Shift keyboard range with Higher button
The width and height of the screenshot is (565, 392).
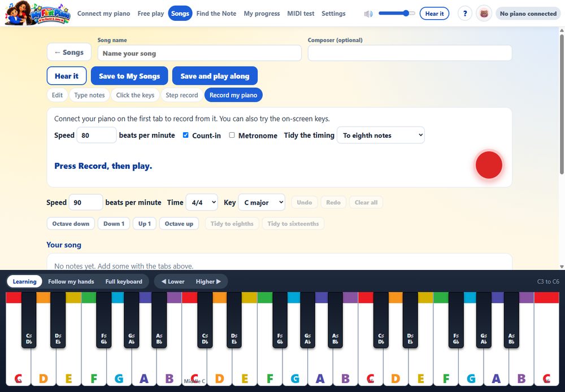208,281
